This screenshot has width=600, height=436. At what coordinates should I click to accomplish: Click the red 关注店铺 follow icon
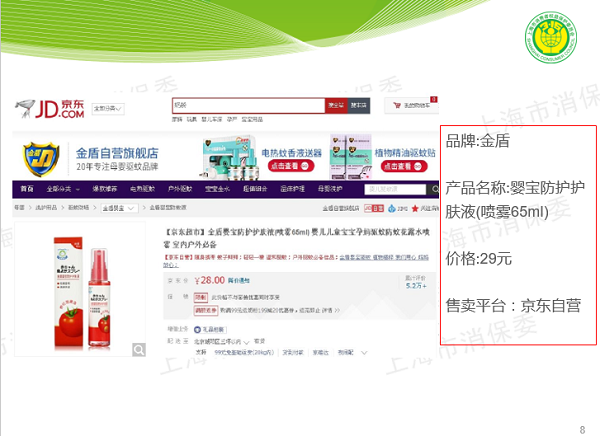coord(413,207)
